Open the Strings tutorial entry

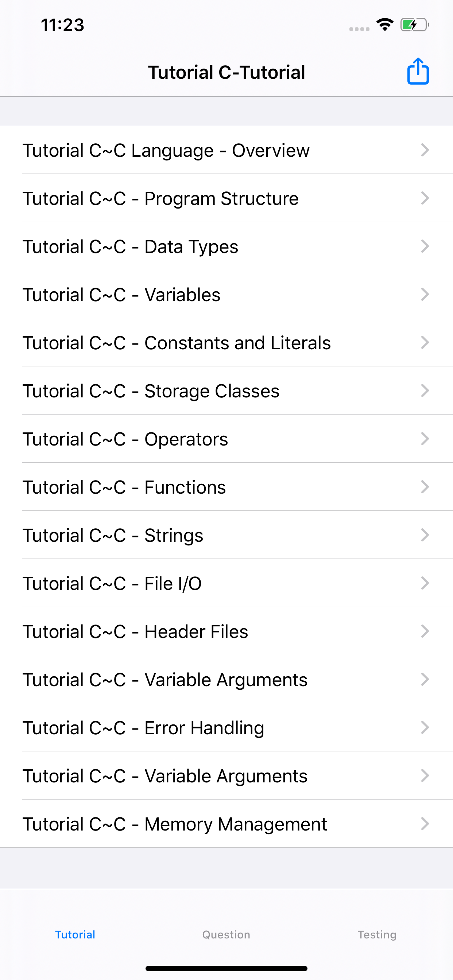(x=113, y=535)
